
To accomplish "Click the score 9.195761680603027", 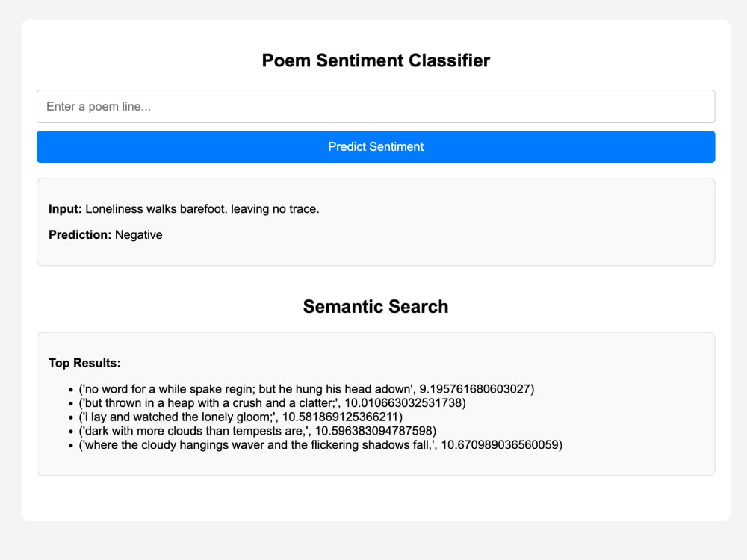I will 475,389.
